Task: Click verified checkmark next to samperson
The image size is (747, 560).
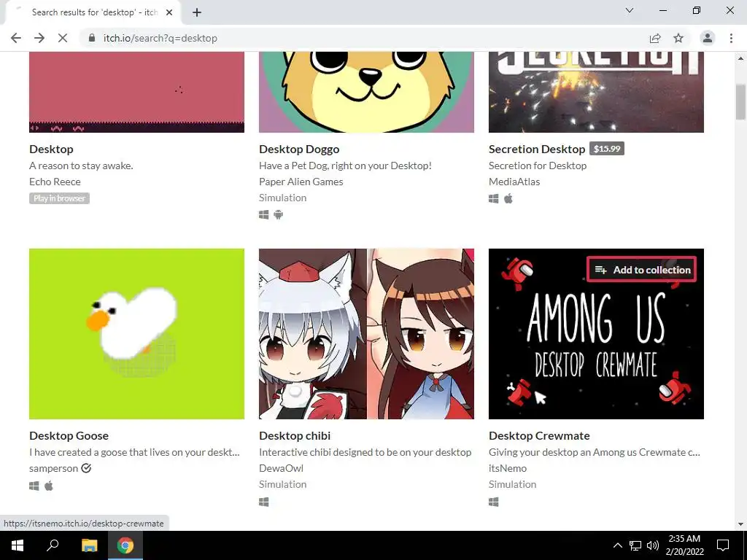Action: (x=86, y=468)
